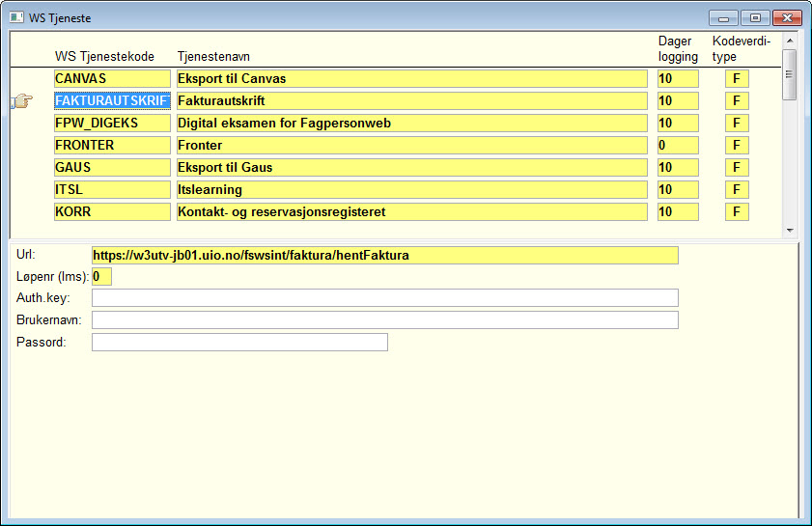The height and width of the screenshot is (526, 812).
Task: Click Dager logging value for CANVAS
Action: pos(678,79)
